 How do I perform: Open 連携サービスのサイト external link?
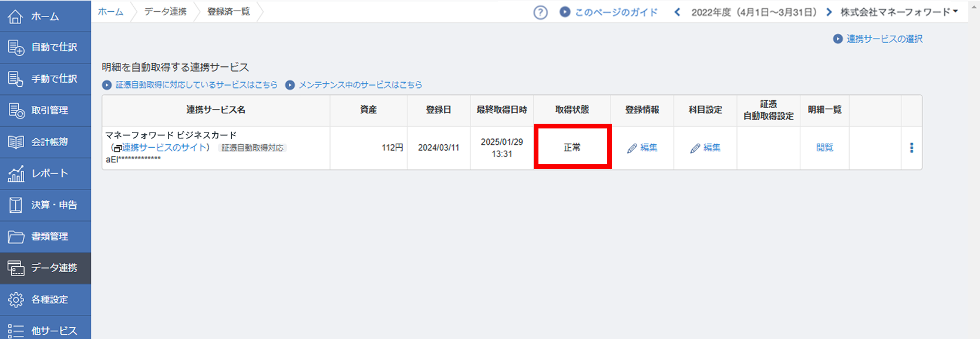click(164, 148)
